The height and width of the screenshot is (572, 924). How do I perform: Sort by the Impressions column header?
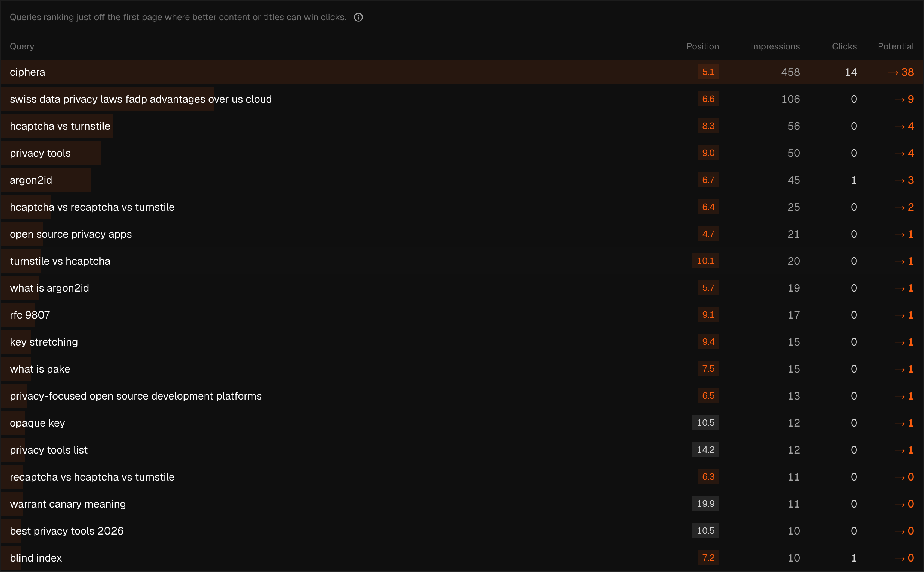point(775,46)
